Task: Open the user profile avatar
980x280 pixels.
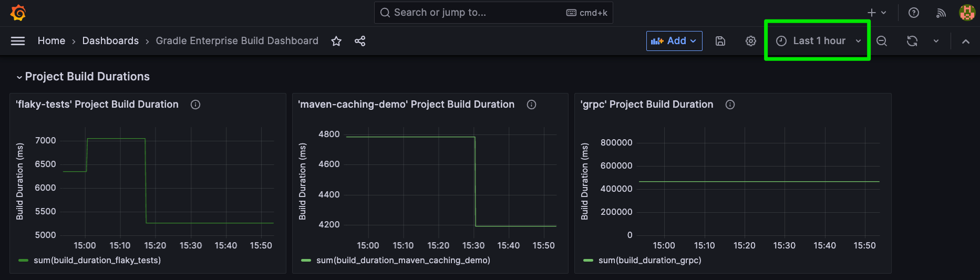Action: (x=967, y=13)
